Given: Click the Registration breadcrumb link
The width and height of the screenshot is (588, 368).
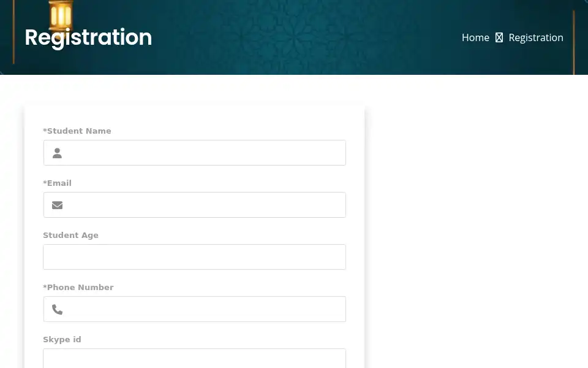Looking at the screenshot, I should [x=536, y=37].
